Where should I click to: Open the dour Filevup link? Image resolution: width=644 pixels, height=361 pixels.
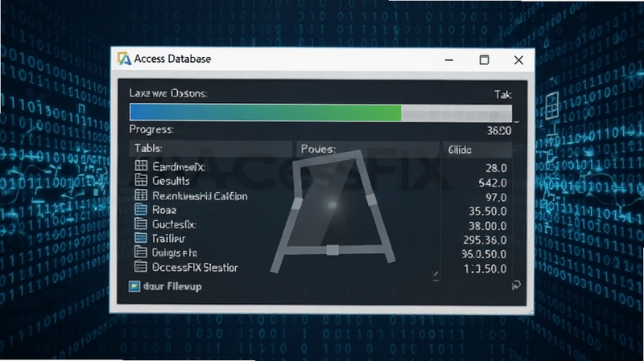(172, 286)
